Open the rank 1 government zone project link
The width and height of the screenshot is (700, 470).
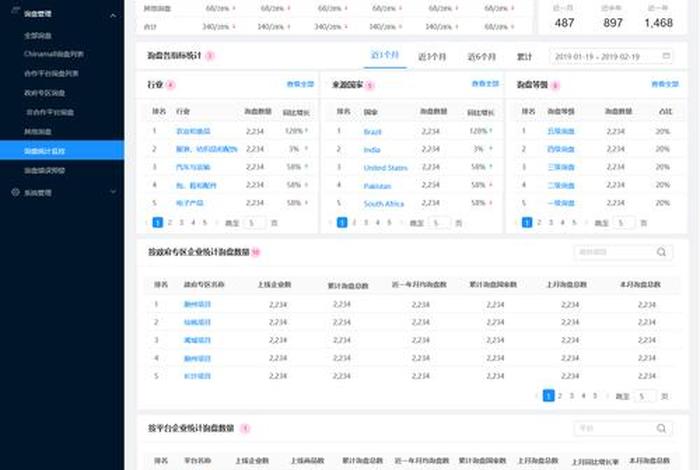pyautogui.click(x=197, y=304)
